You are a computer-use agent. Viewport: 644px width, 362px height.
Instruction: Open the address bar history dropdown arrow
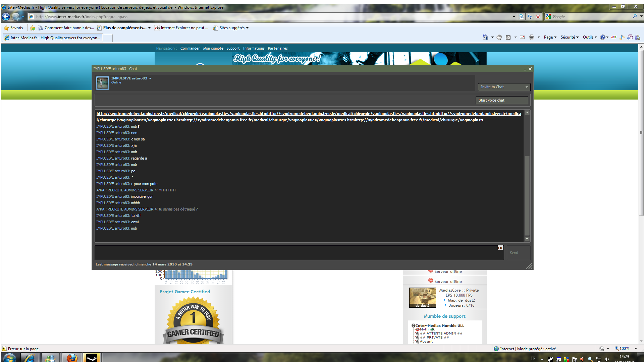514,17
